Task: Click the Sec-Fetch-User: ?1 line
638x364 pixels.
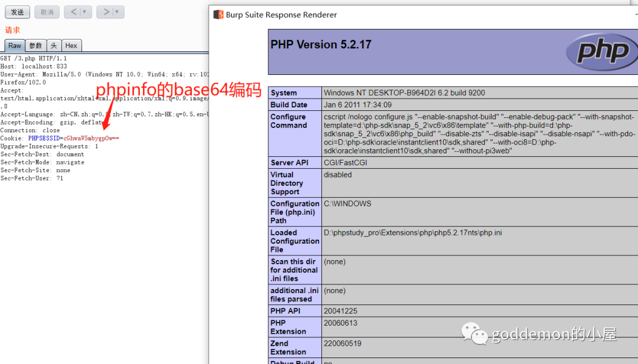Action: [x=32, y=178]
